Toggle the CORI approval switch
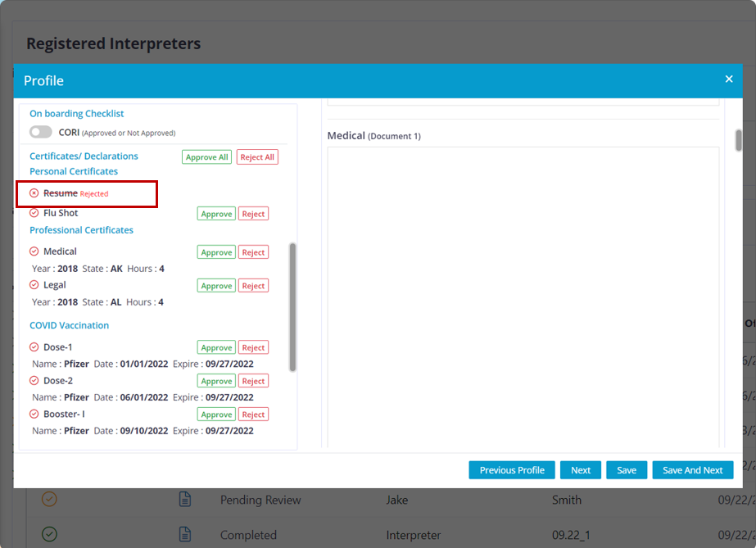Screen dimensions: 756x548 (41, 132)
